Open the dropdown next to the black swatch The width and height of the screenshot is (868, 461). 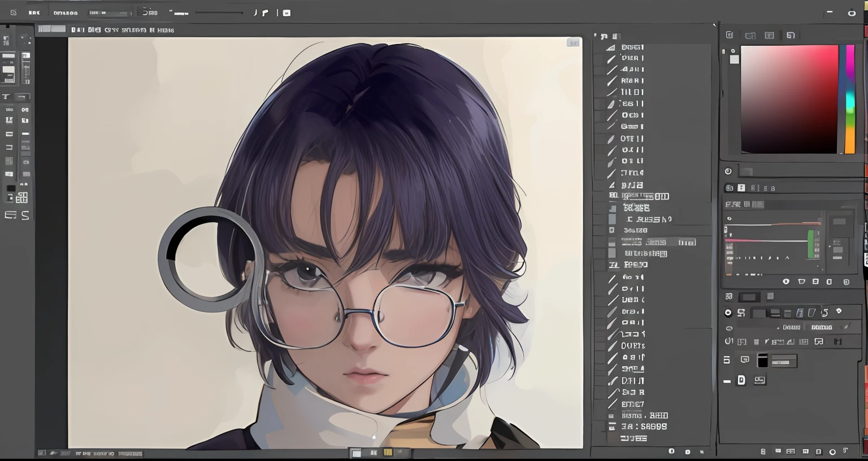(784, 360)
